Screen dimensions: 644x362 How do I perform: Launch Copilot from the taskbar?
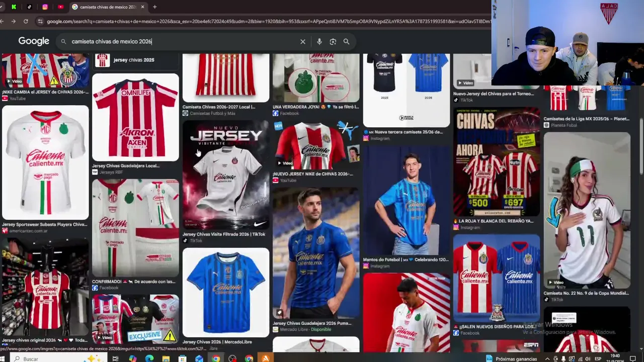pyautogui.click(x=132, y=358)
